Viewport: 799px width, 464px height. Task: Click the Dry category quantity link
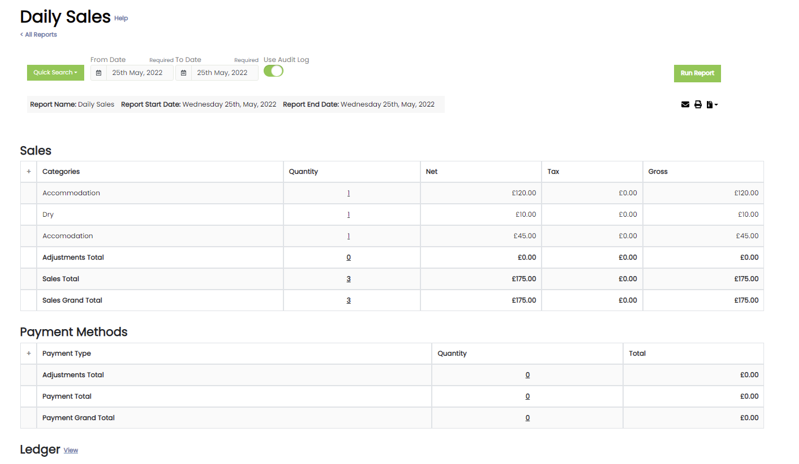pyautogui.click(x=348, y=215)
